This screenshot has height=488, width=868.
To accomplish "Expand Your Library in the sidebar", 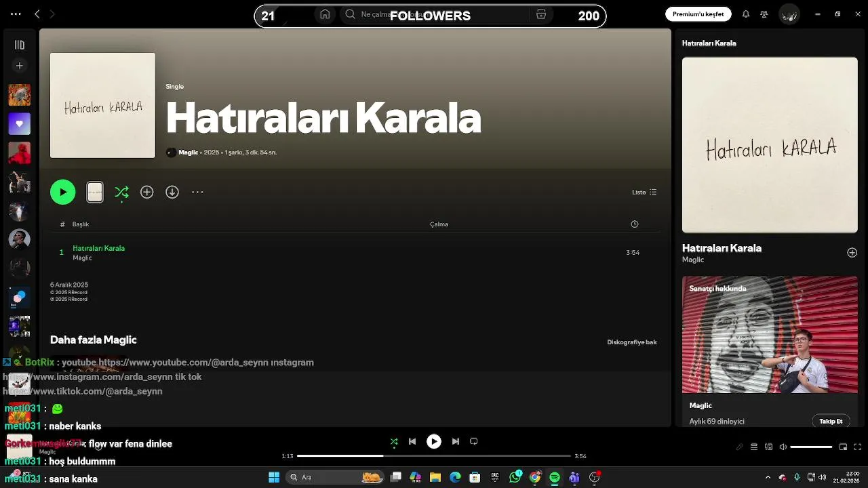I will click(19, 45).
